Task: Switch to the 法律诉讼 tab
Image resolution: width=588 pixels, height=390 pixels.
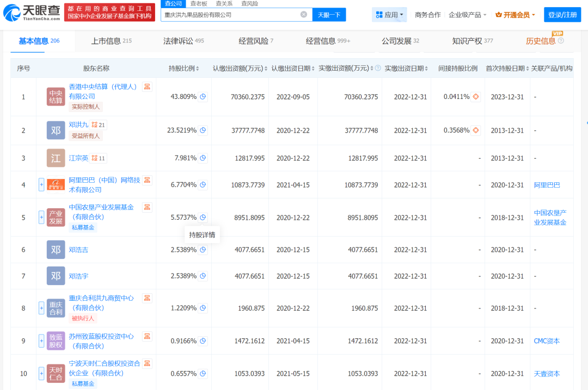Action: click(x=183, y=41)
